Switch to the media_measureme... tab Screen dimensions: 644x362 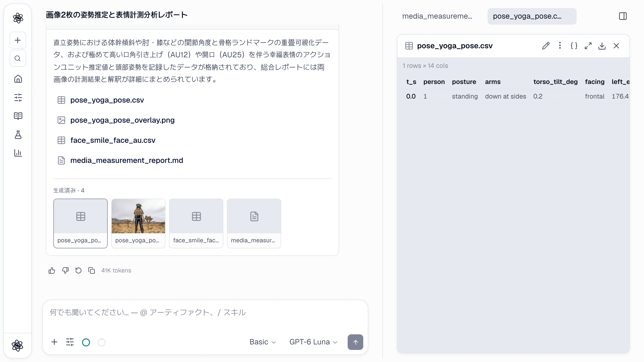(437, 16)
